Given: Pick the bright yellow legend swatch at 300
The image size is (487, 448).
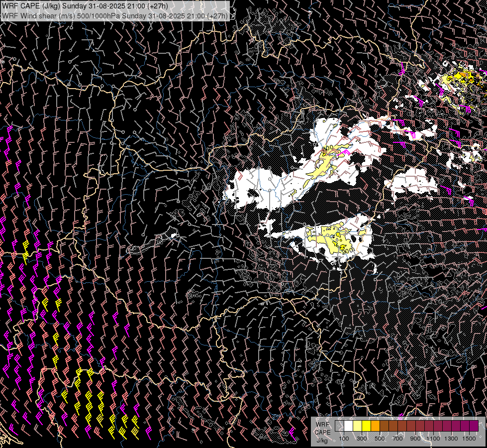Looking at the screenshot, I should coord(367,426).
